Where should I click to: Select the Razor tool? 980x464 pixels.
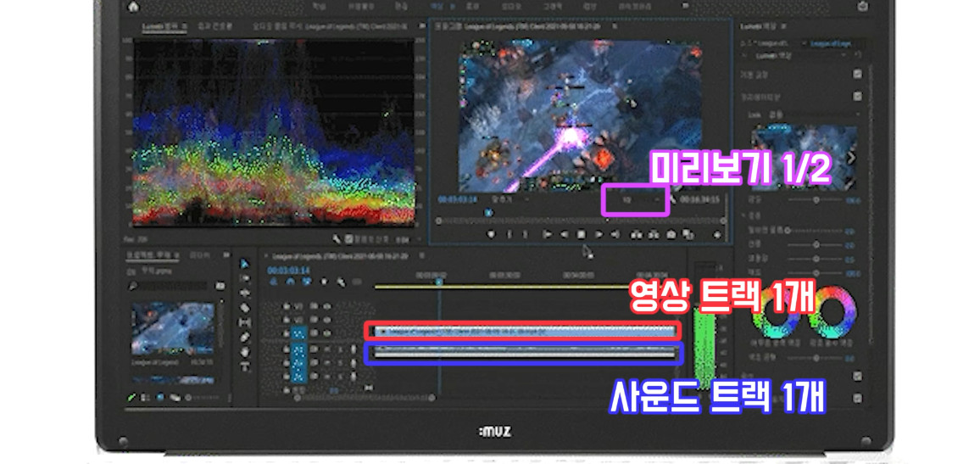click(x=244, y=308)
